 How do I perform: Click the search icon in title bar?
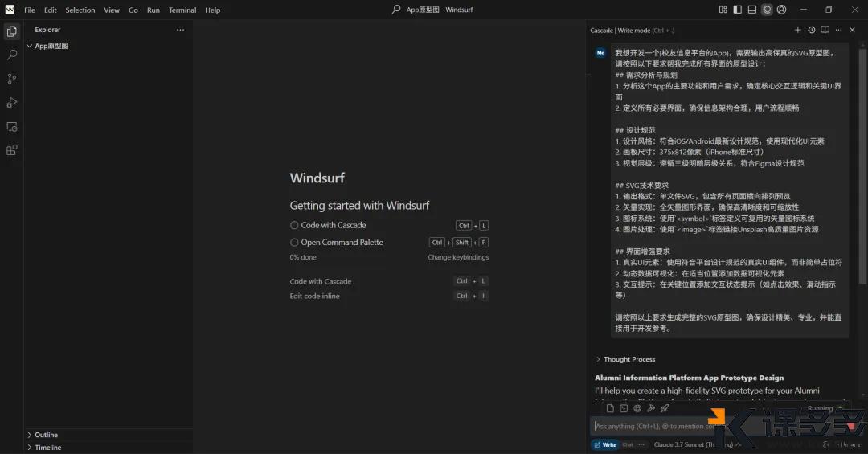click(396, 10)
